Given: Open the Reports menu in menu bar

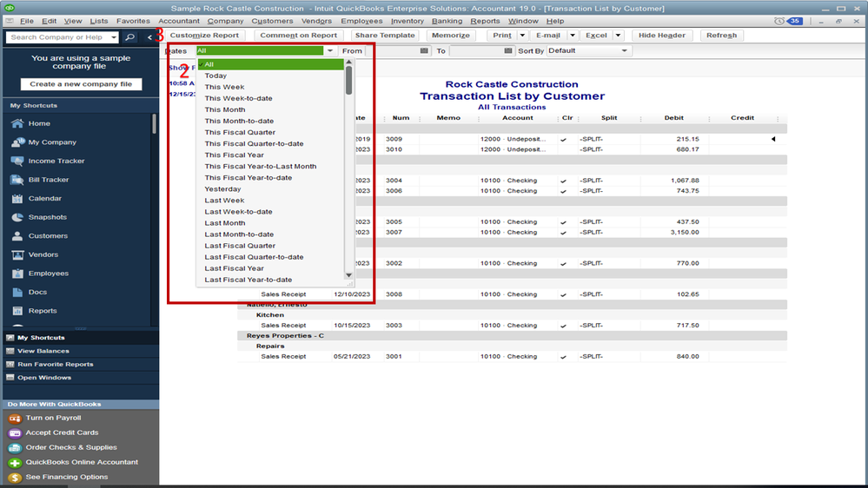Looking at the screenshot, I should [x=485, y=21].
